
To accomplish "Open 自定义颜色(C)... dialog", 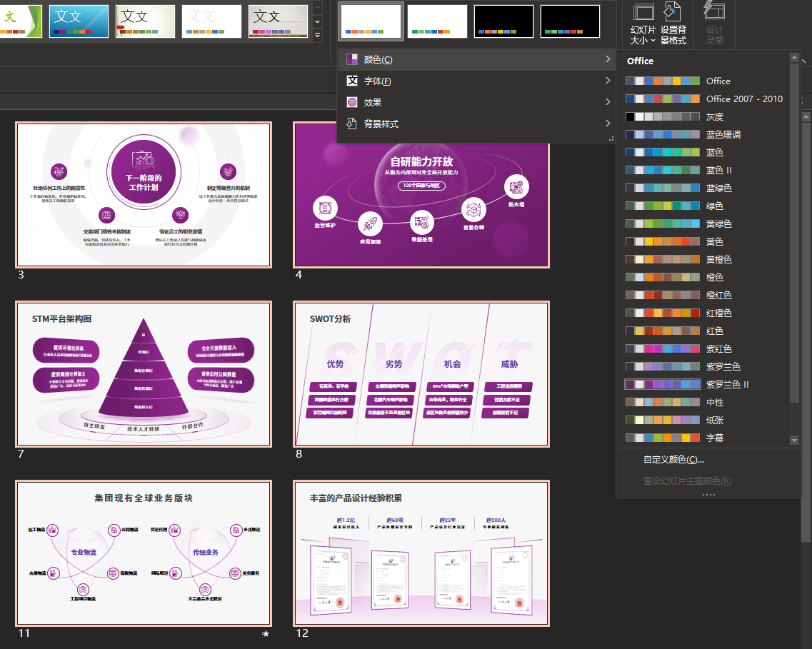I will coord(673,460).
